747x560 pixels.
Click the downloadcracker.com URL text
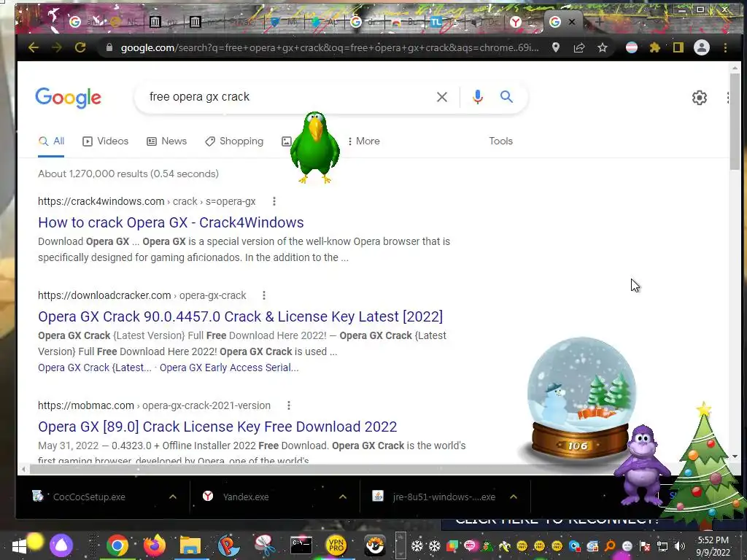[x=142, y=295]
